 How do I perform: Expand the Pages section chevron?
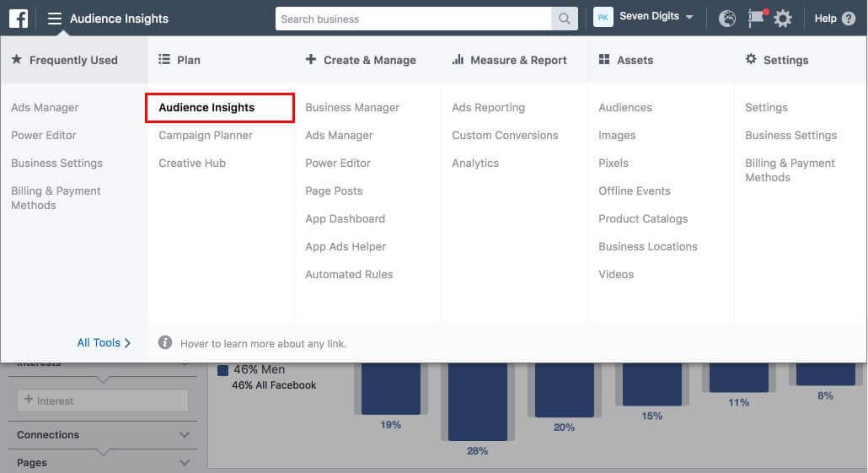pos(185,463)
